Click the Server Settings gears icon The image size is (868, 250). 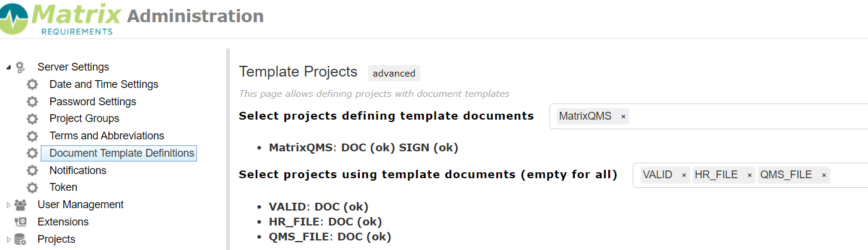20,67
